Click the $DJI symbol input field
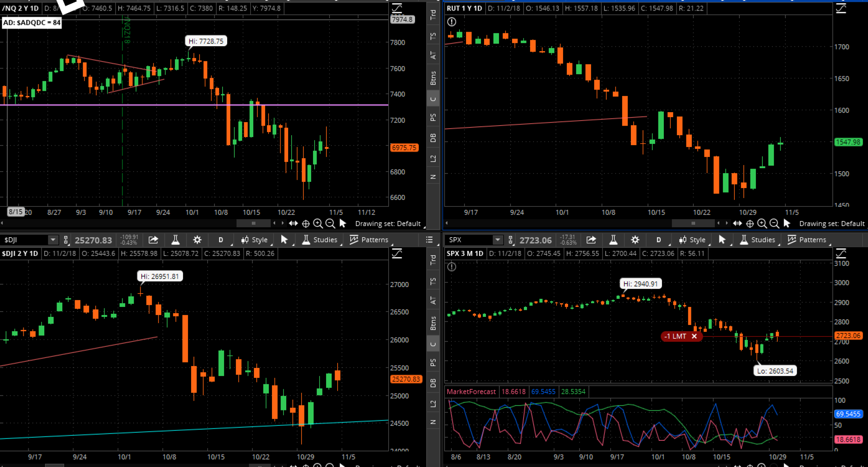868x467 pixels. click(x=24, y=240)
